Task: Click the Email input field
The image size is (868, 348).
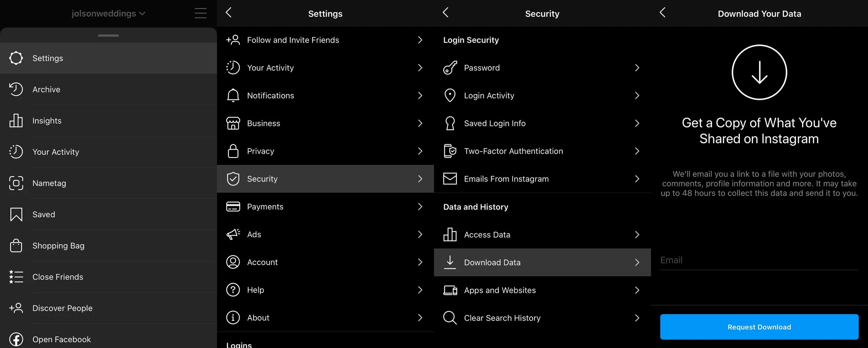Action: tap(759, 260)
